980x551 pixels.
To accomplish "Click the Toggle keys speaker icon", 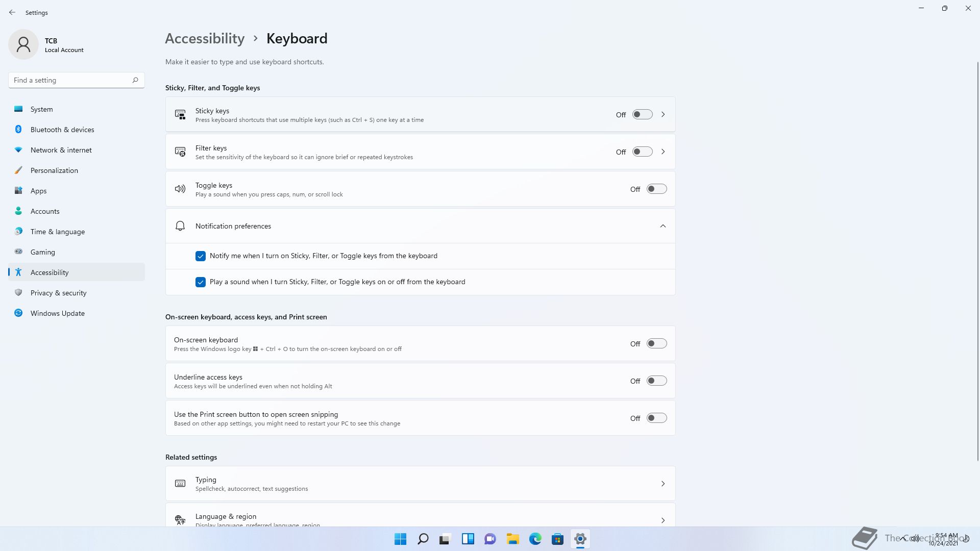I will point(180,189).
